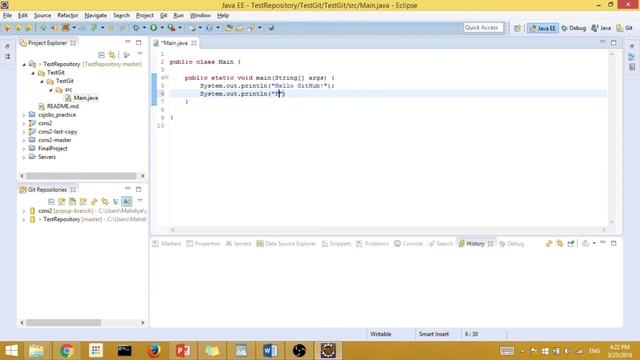Open the Git menu
Viewport: 640px width, 360px height.
pos(163,16)
